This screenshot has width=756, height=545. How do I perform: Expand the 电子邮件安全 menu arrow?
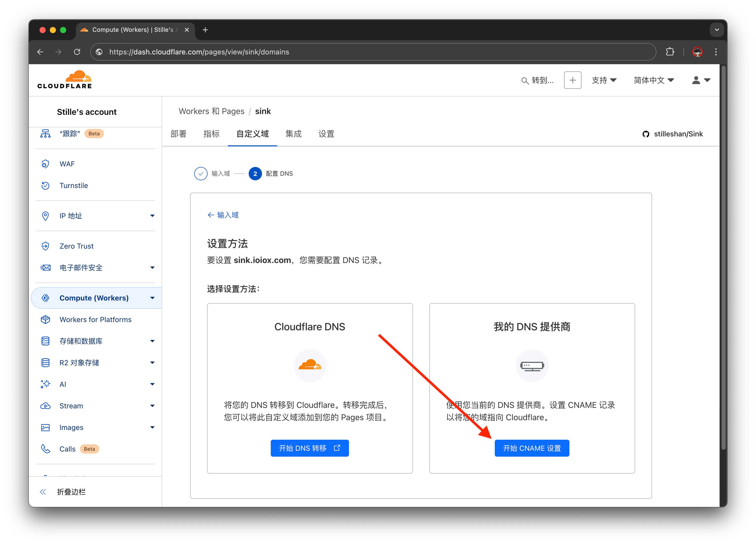pos(152,268)
